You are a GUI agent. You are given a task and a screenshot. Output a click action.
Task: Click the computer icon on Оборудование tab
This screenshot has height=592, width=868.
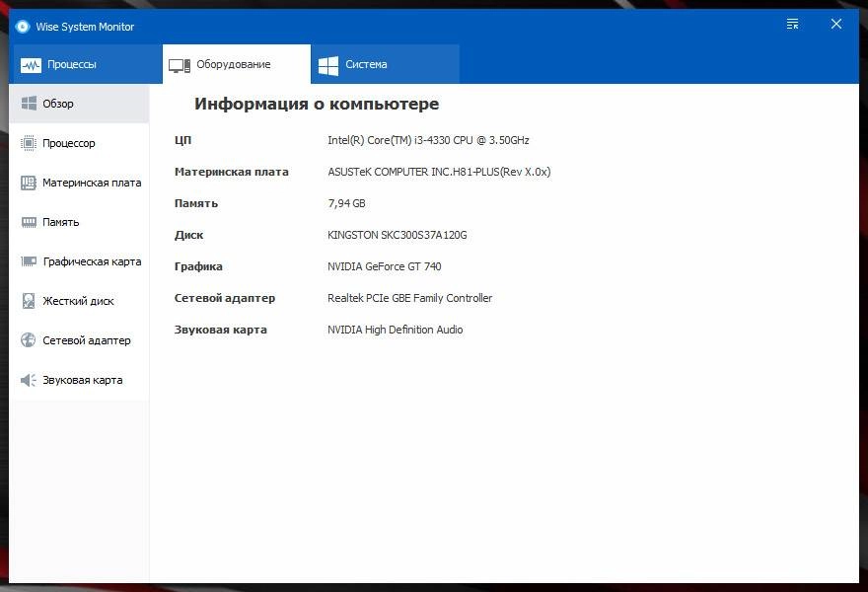pyautogui.click(x=180, y=65)
